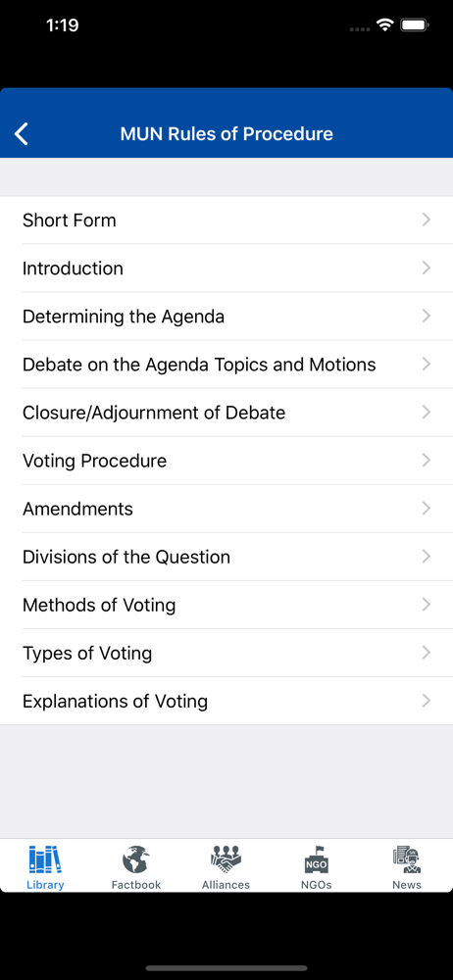Open the Introduction section
The width and height of the screenshot is (453, 980).
click(x=226, y=269)
